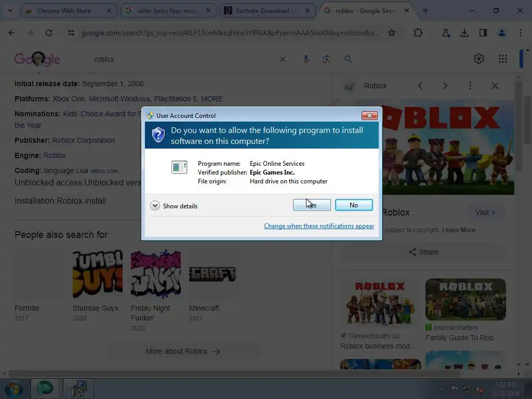Open more options in Roblox image panel
This screenshot has height=399, width=532.
click(x=470, y=86)
